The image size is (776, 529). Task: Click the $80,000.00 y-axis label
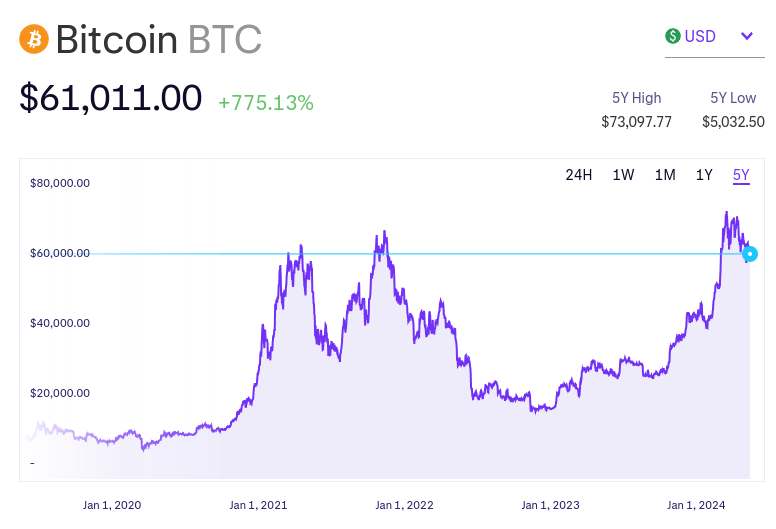point(60,183)
